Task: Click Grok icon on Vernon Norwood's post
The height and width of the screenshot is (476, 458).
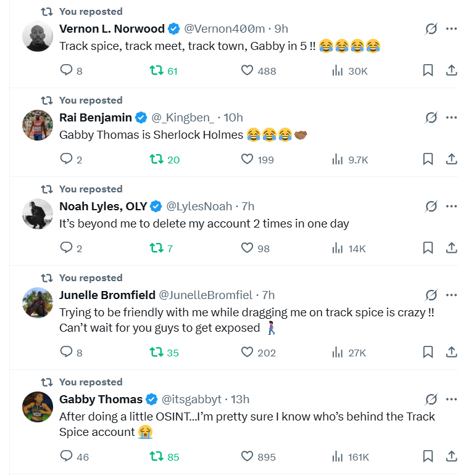Action: click(431, 29)
